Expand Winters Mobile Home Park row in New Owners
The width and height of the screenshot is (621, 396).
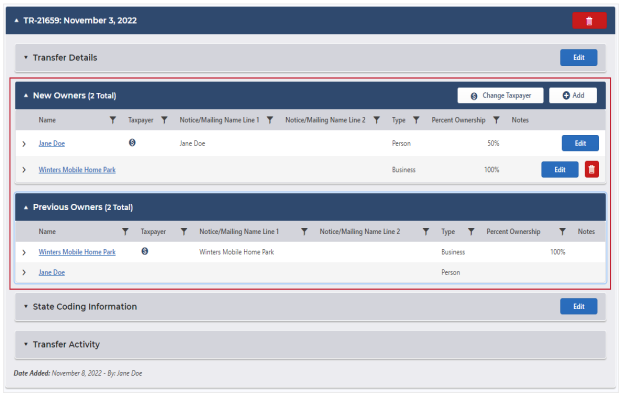24,170
